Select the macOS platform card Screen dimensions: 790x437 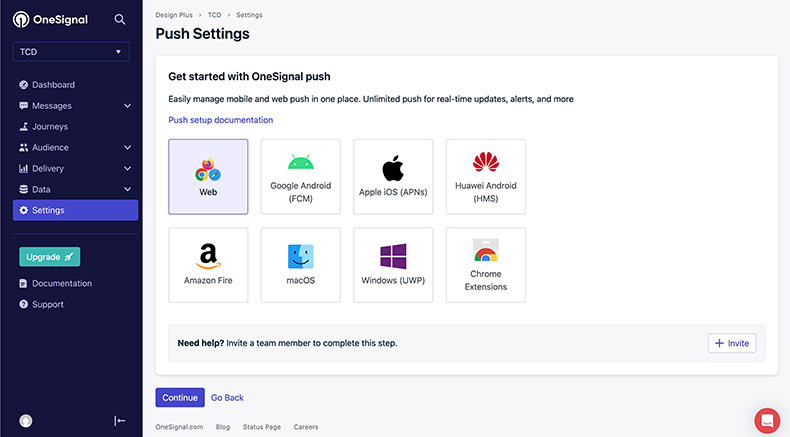301,265
